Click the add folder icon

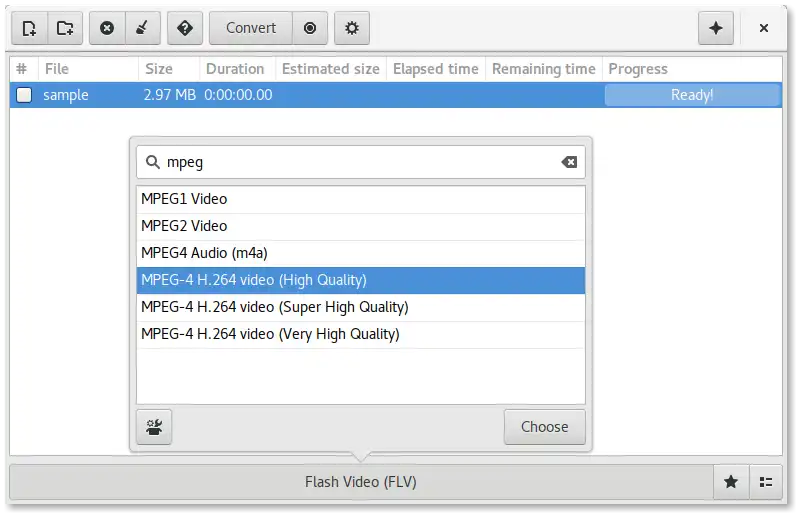coord(65,28)
